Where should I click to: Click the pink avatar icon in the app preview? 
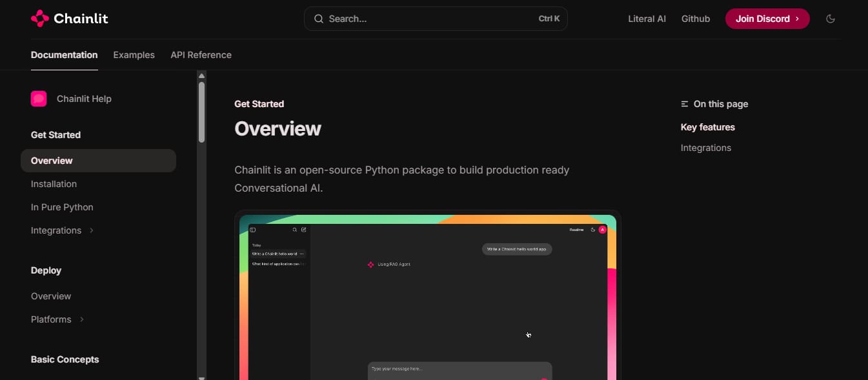[x=602, y=230]
